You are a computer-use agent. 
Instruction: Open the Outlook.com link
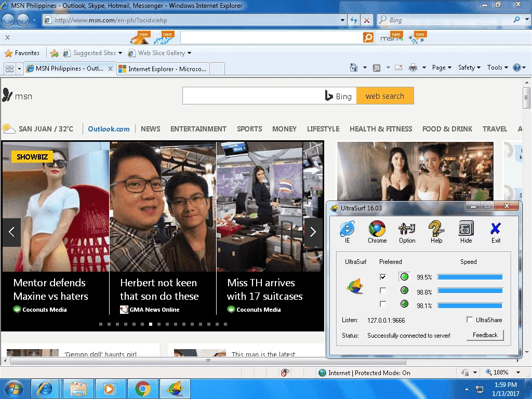click(x=109, y=129)
